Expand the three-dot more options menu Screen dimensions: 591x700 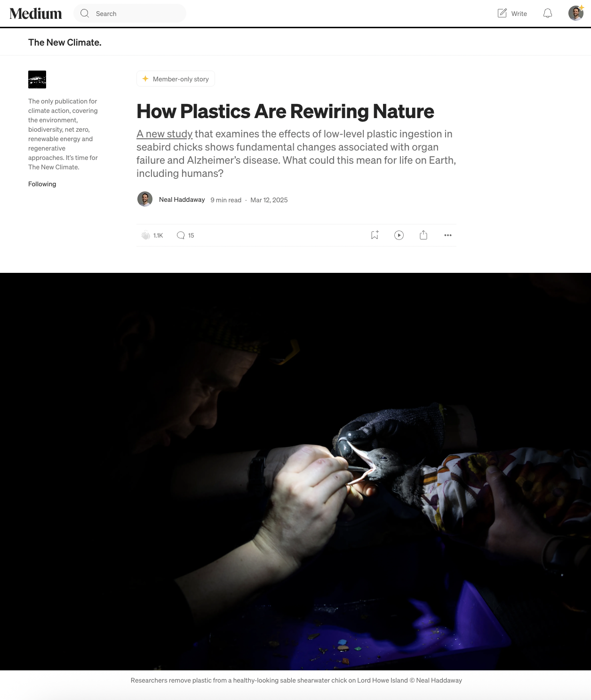tap(448, 235)
